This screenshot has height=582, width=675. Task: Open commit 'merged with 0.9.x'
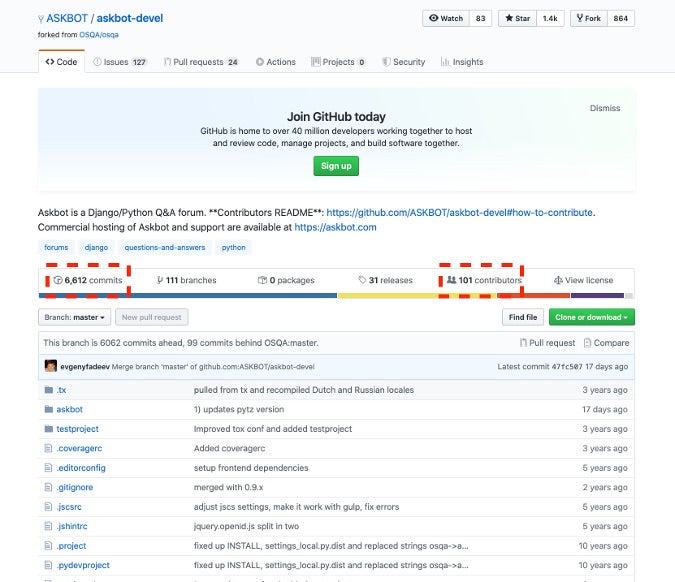229,487
